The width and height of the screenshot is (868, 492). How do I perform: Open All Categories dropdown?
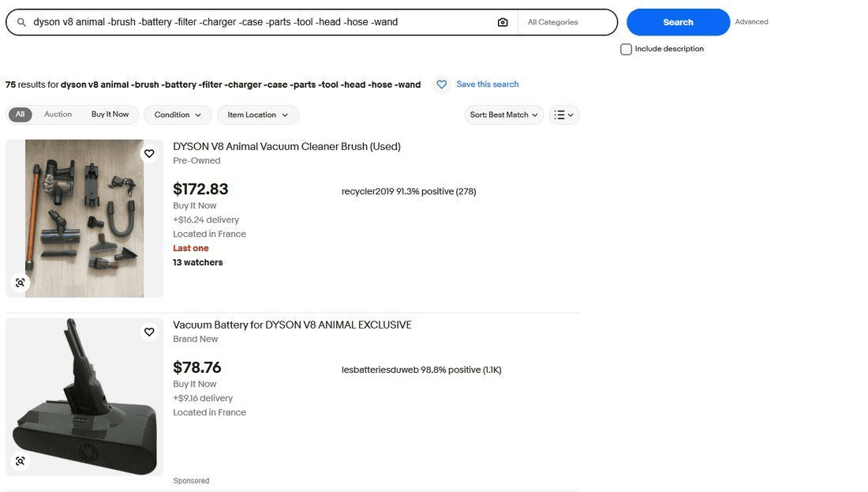point(567,22)
